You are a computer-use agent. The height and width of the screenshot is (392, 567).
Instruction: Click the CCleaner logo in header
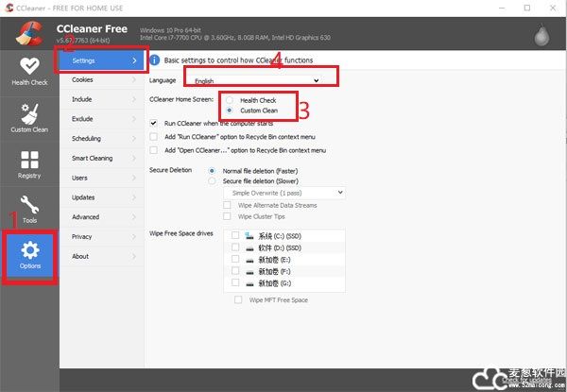click(29, 34)
